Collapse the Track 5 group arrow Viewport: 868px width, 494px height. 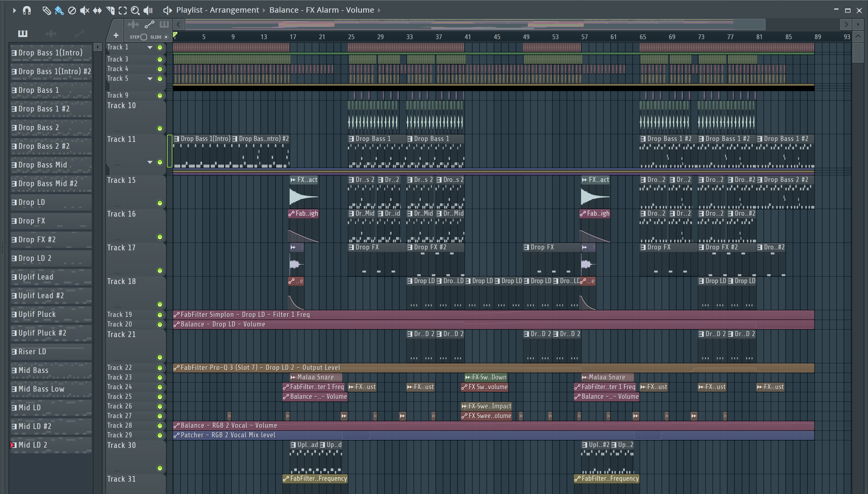[x=150, y=79]
